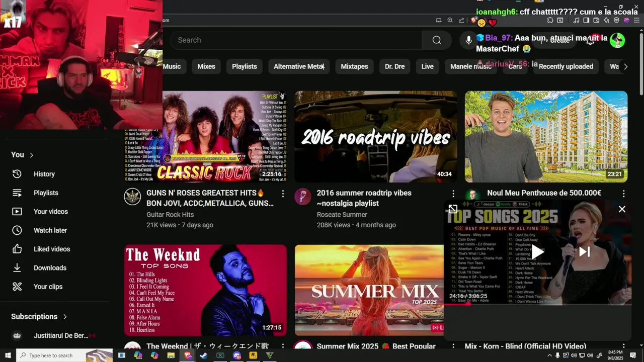This screenshot has width=644, height=362.
Task: Toggle the browser sidebar panel icon
Action: [586, 20]
